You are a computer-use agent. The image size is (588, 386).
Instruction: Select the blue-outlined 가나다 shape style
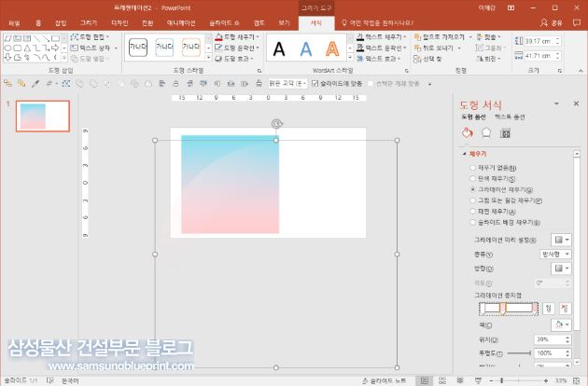click(x=164, y=48)
